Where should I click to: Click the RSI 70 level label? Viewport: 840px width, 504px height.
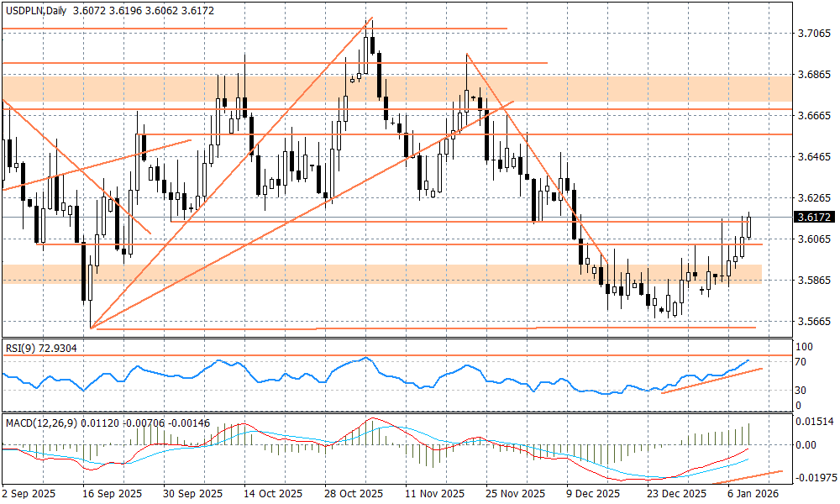[x=802, y=362]
